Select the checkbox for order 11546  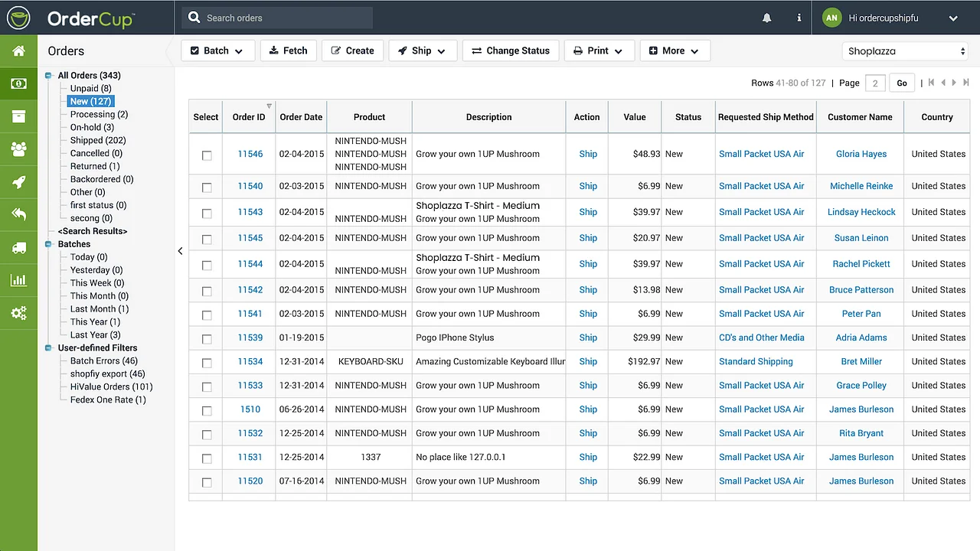[x=206, y=155]
